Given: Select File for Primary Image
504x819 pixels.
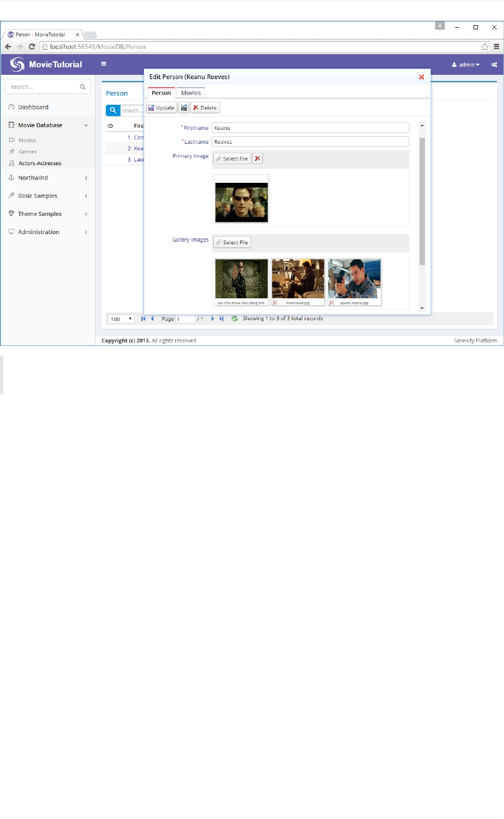Looking at the screenshot, I should click(x=232, y=159).
